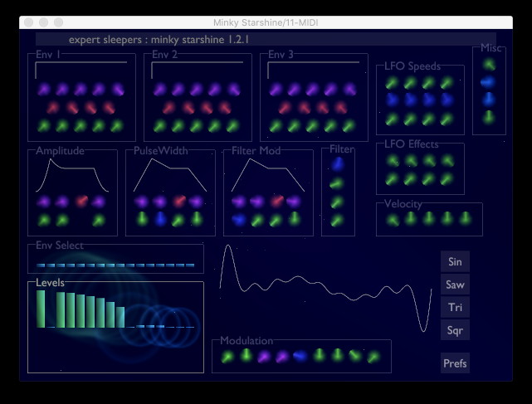The width and height of the screenshot is (532, 404).
Task: Click the first green knob in Velocity panel
Action: pyautogui.click(x=393, y=219)
